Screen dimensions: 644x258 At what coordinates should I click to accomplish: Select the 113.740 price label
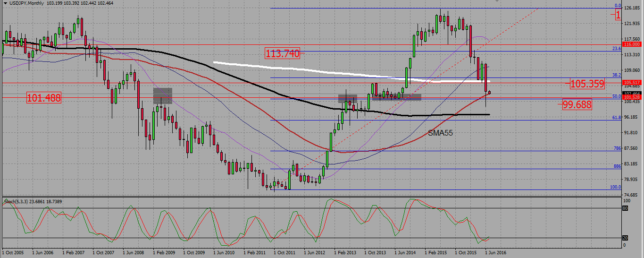pos(282,54)
